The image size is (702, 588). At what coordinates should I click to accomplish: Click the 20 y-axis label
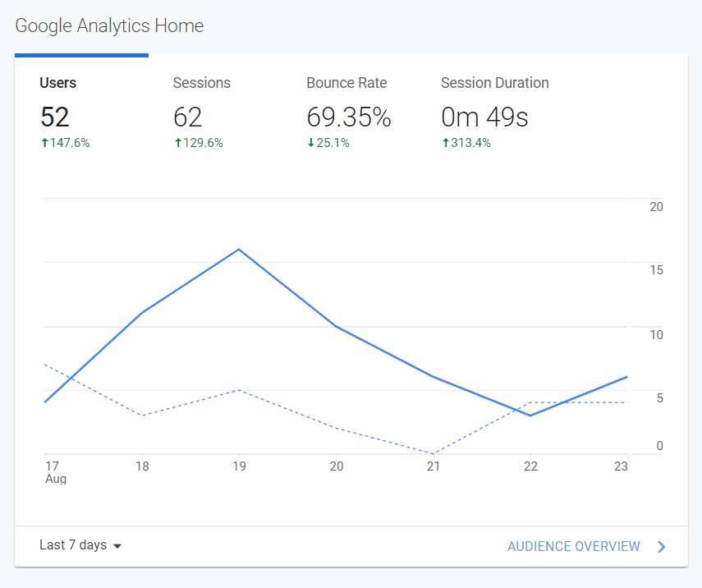tap(656, 207)
